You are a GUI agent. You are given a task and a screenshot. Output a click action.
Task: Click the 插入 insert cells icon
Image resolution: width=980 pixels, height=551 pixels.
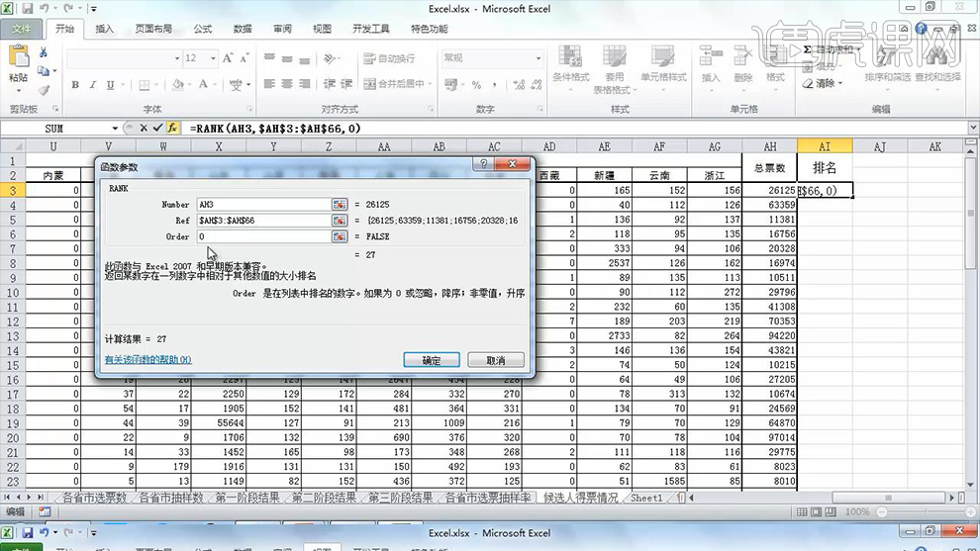pyautogui.click(x=711, y=56)
